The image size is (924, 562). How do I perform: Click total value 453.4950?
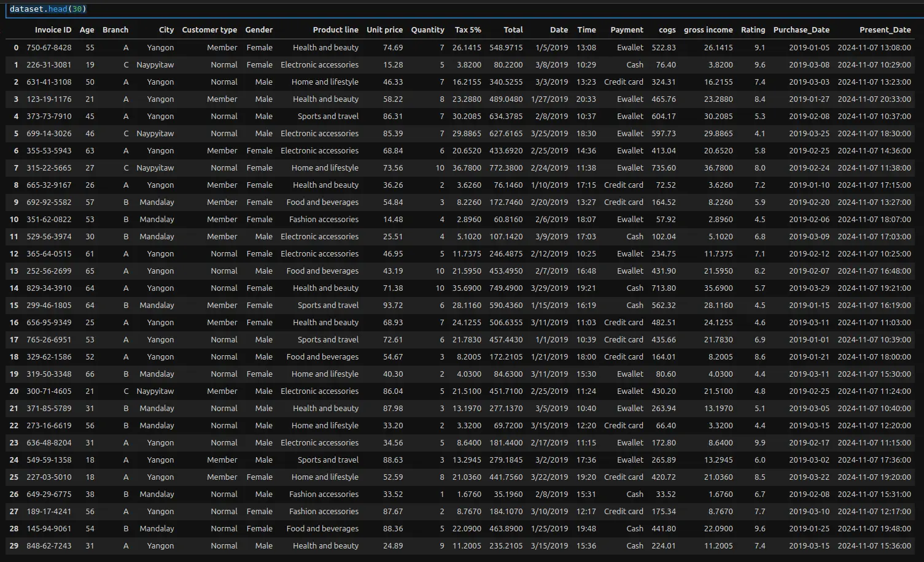click(507, 271)
